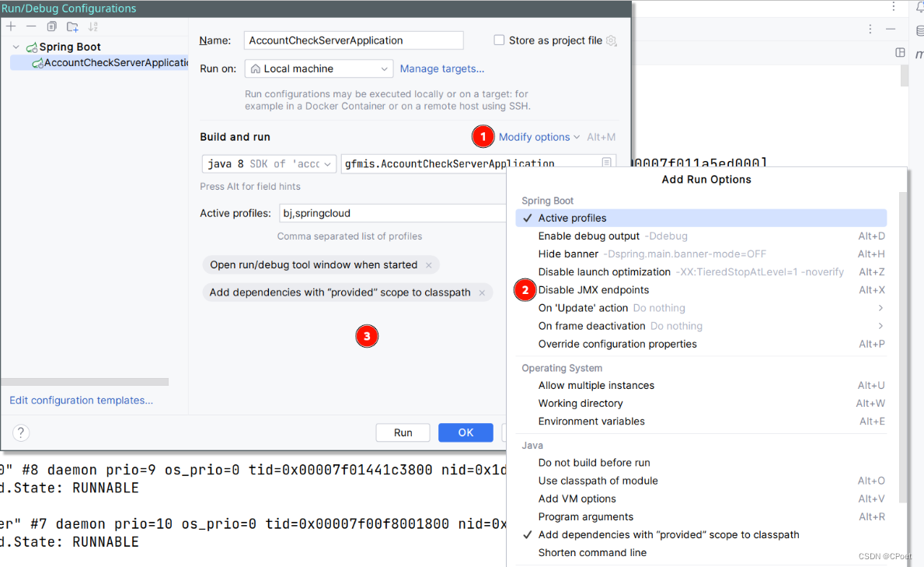Sort configurations alphabetically
Screen dimensions: 924x567
[93, 26]
